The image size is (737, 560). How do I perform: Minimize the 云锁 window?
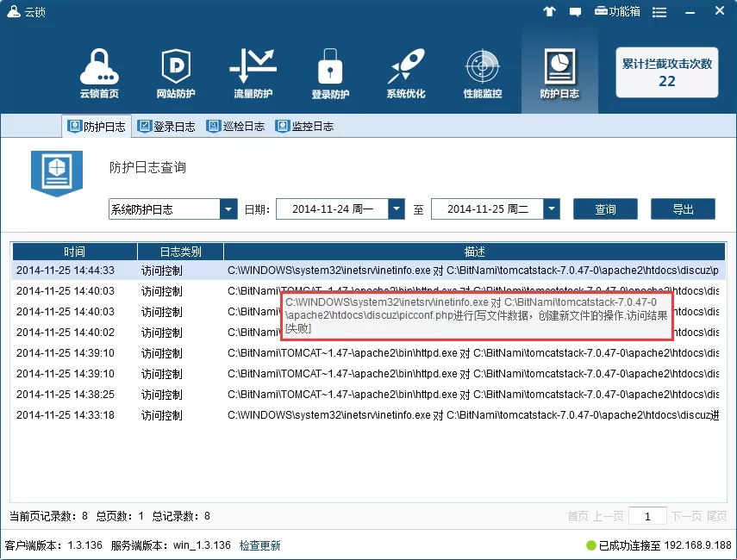(690, 12)
